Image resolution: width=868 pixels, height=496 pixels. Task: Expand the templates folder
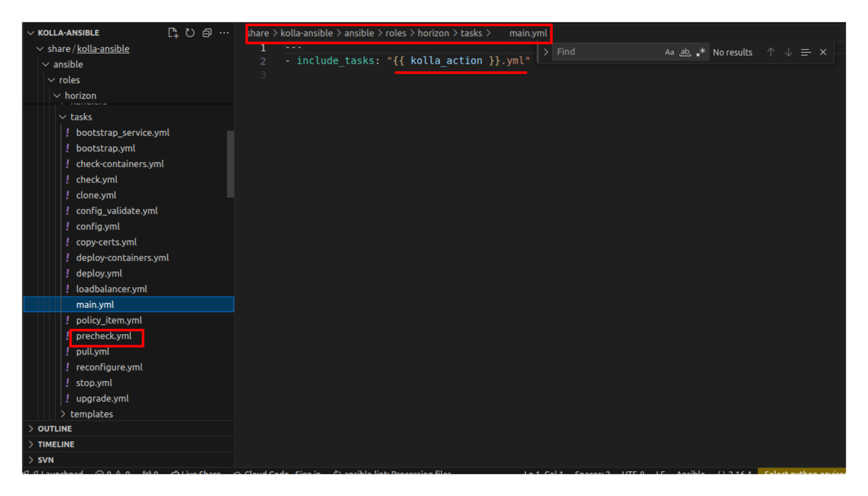tap(91, 414)
